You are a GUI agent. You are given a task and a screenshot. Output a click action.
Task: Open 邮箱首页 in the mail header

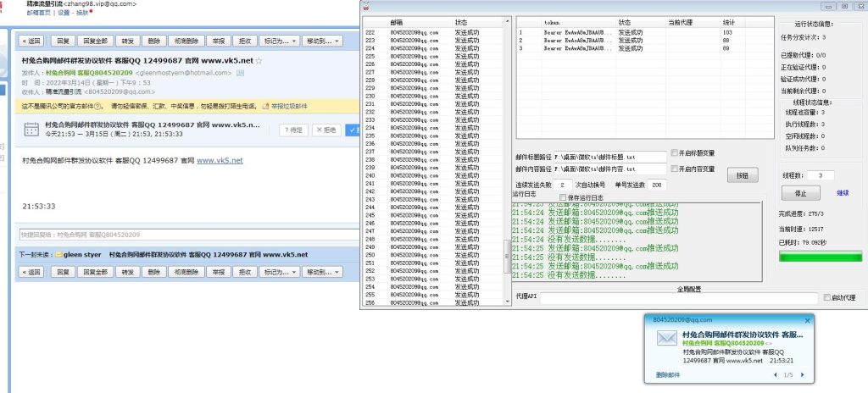point(39,14)
